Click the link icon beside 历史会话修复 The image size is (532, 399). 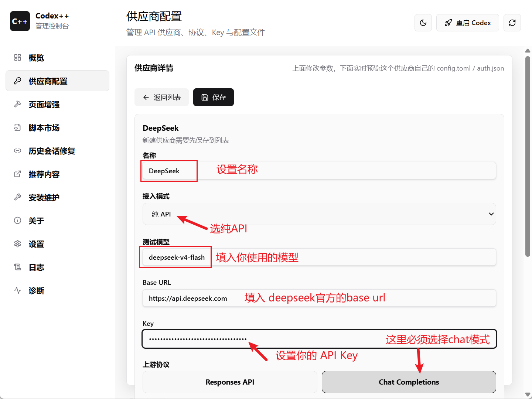[x=17, y=151]
